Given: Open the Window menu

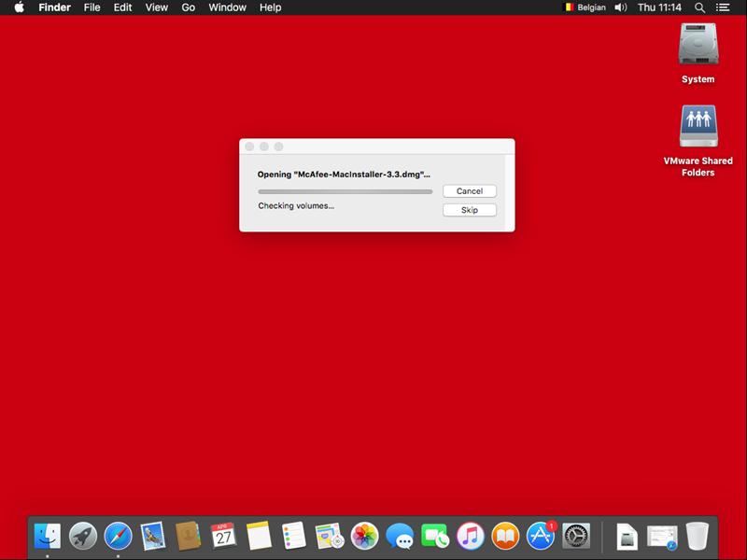Looking at the screenshot, I should tap(227, 7).
